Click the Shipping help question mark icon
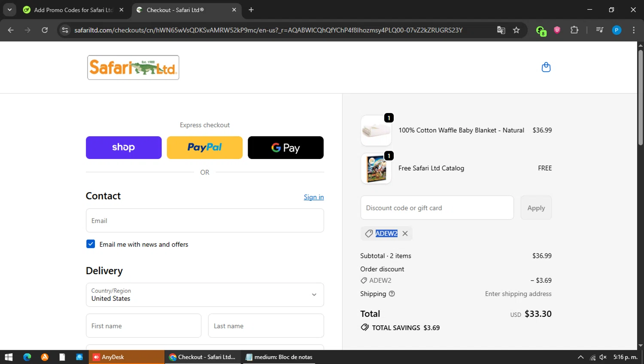Screen dimensions: 644x364 (392, 294)
